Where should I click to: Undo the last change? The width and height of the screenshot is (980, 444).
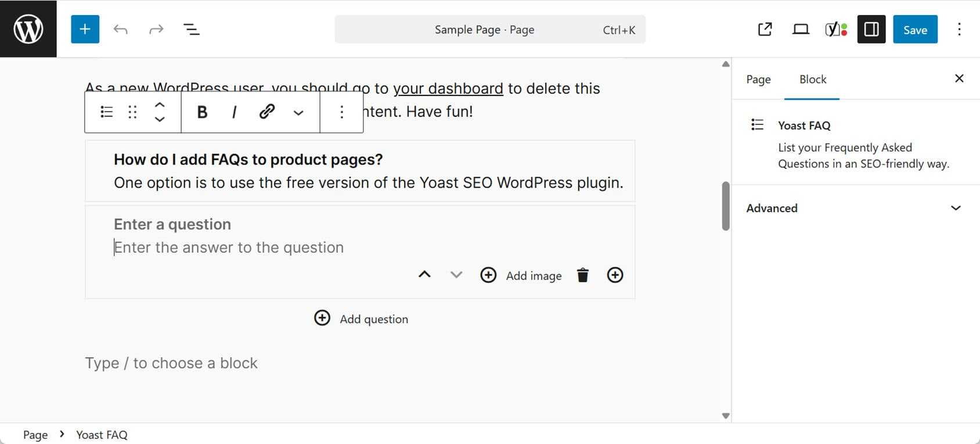[120, 29]
